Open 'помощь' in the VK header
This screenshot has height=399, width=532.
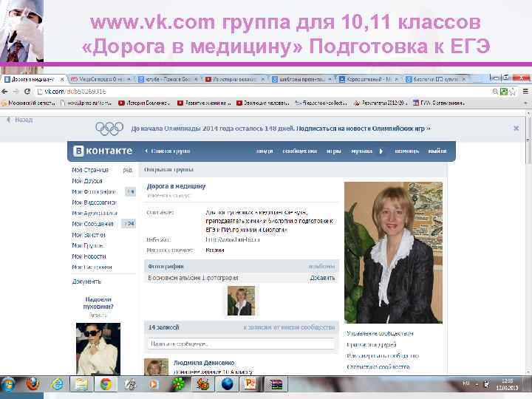pyautogui.click(x=407, y=151)
